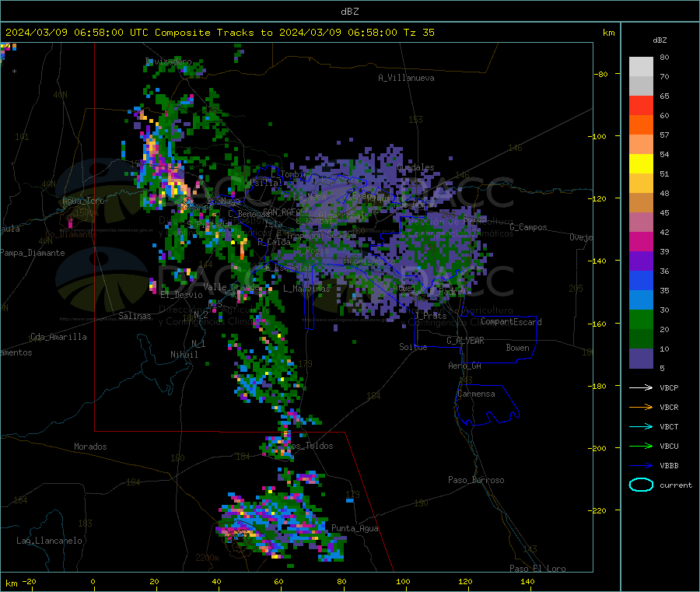
Task: Click the 100 tick on the horizontal km axis
Action: (x=403, y=582)
